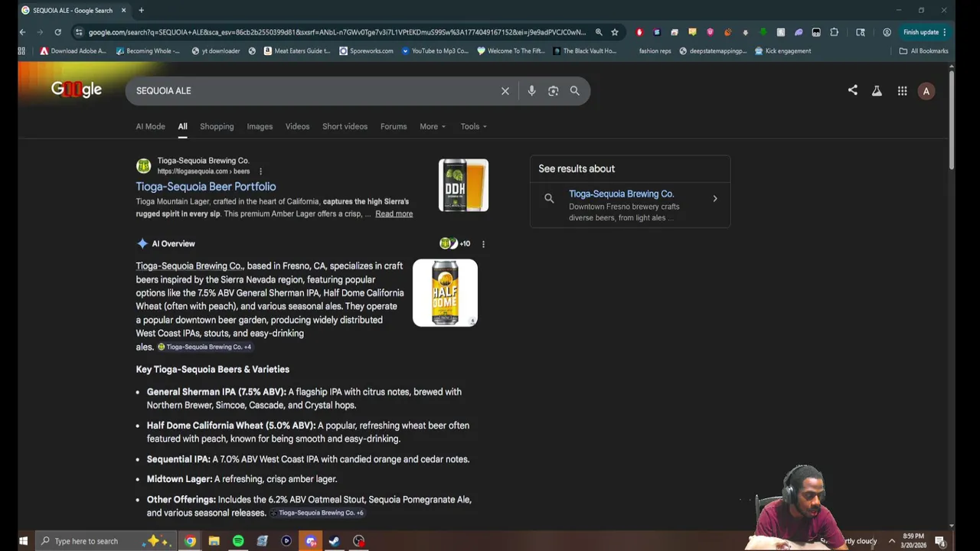Expand the Tools dropdown
This screenshot has height=551, width=980.
click(473, 126)
